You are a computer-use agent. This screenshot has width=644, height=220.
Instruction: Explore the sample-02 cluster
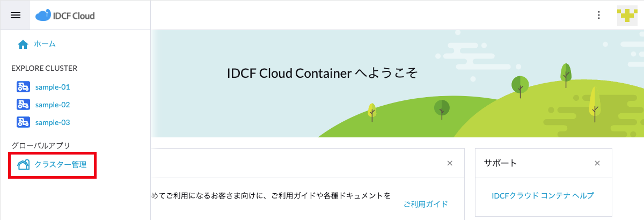pyautogui.click(x=53, y=105)
